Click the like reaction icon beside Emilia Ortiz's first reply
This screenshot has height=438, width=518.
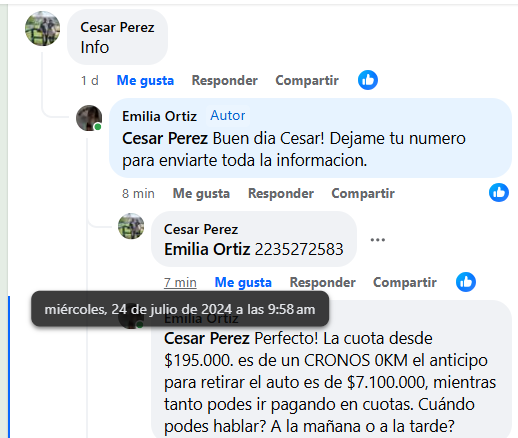click(499, 193)
